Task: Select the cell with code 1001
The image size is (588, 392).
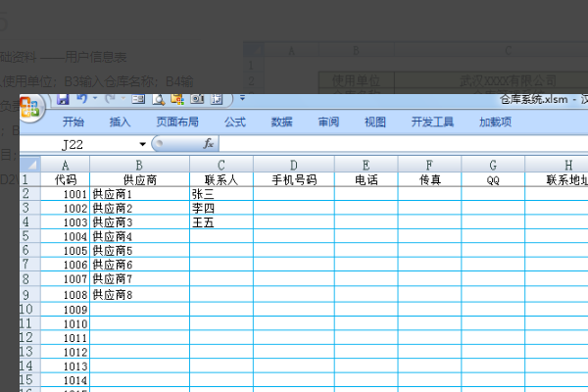Action: coord(66,194)
